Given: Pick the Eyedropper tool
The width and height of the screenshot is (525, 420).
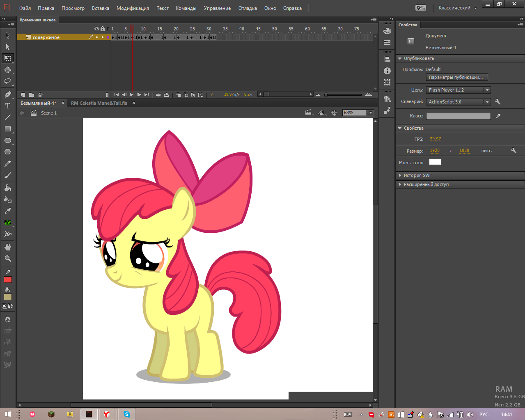Looking at the screenshot, I should click(8, 211).
